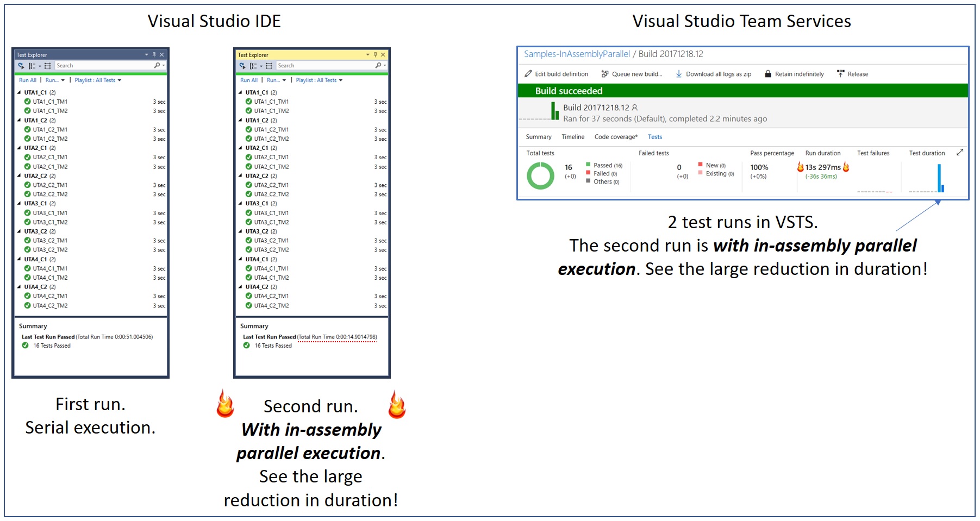Click passed icon beside UTA3_C1_TM2 in second-run Test Explorer
This screenshot has height=521, width=980.
[248, 222]
